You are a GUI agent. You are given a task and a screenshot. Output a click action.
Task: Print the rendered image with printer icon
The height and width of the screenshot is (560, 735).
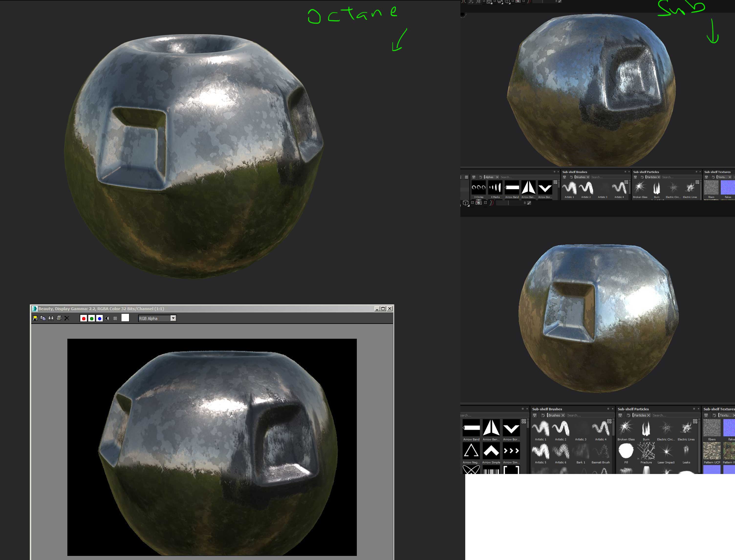(59, 318)
